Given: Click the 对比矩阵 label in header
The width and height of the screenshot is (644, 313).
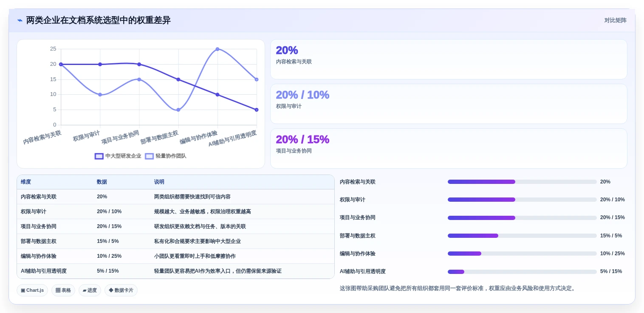Looking at the screenshot, I should (615, 20).
